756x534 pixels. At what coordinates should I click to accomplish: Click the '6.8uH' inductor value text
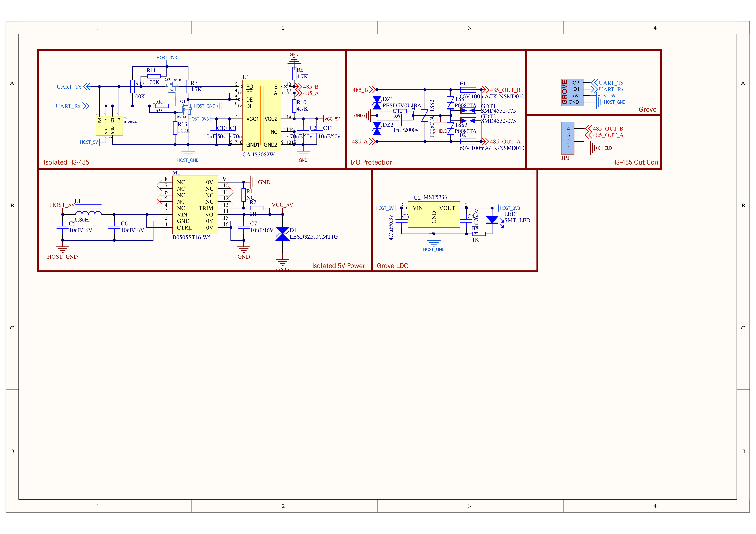(x=82, y=220)
